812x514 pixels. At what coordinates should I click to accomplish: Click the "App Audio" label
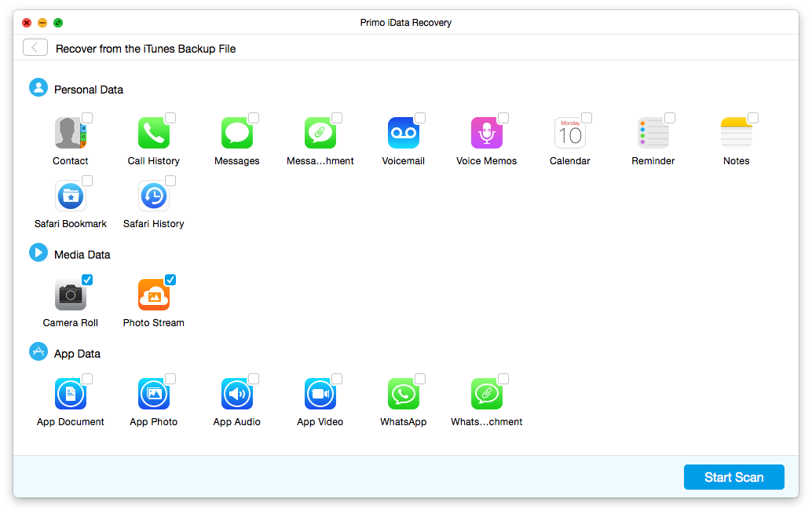237,422
